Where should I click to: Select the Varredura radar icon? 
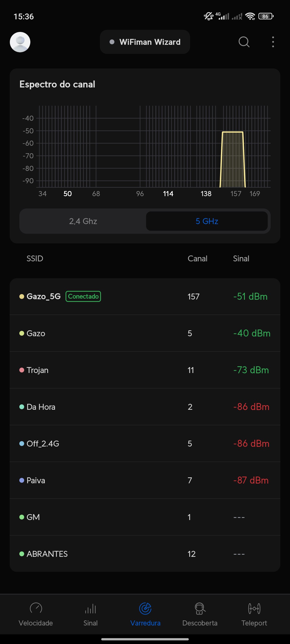(145, 608)
